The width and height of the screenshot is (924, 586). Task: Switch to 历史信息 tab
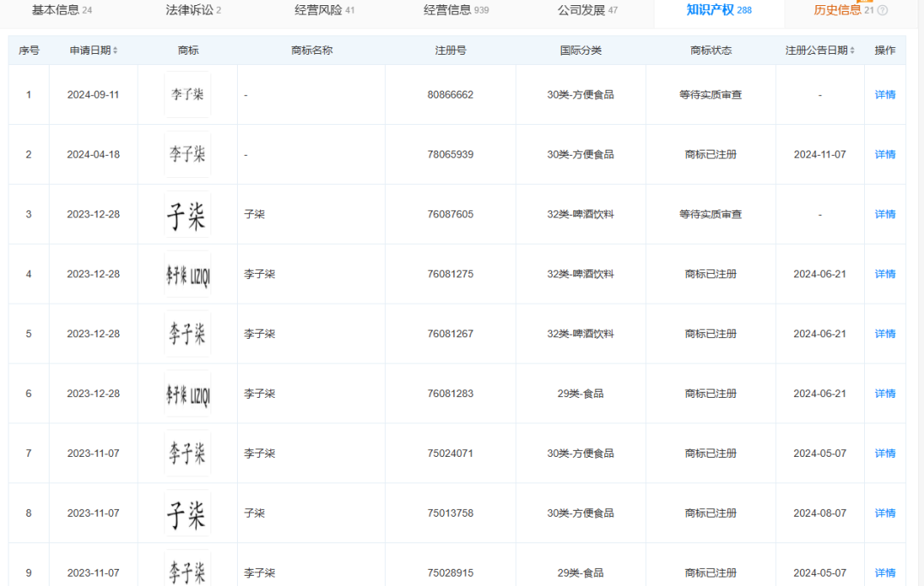[843, 10]
